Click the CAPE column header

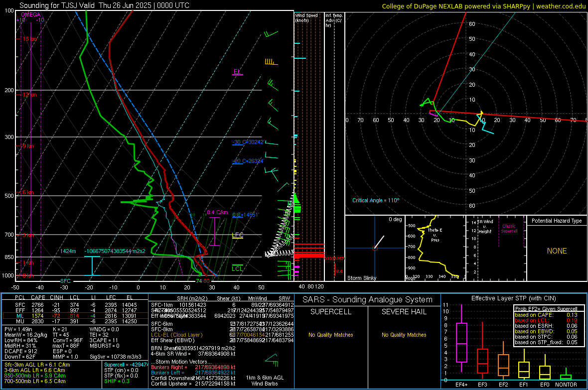pyautogui.click(x=38, y=297)
